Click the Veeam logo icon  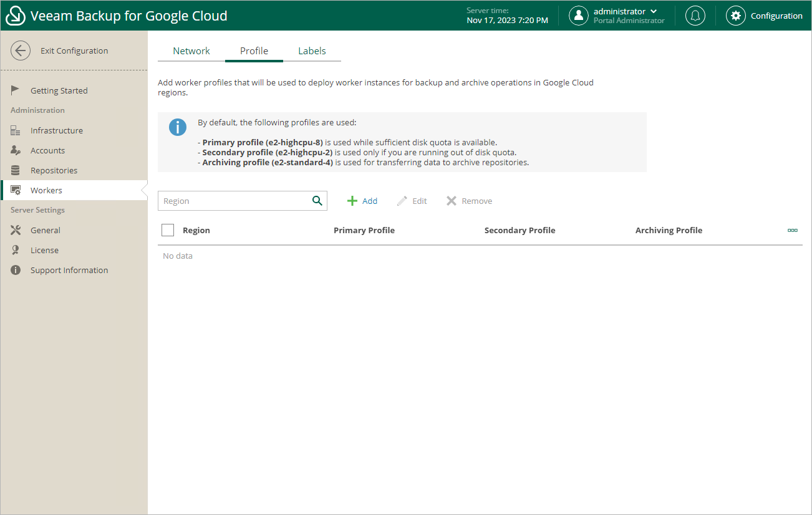pyautogui.click(x=16, y=16)
